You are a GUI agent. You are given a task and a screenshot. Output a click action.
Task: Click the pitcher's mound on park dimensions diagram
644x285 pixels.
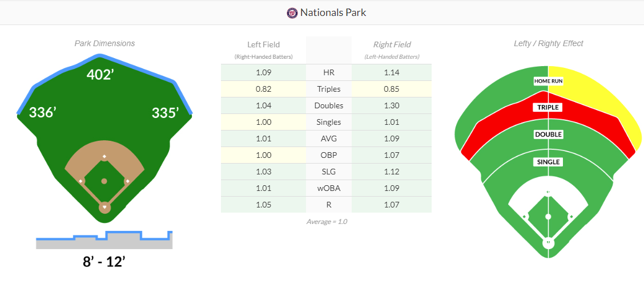(104, 181)
